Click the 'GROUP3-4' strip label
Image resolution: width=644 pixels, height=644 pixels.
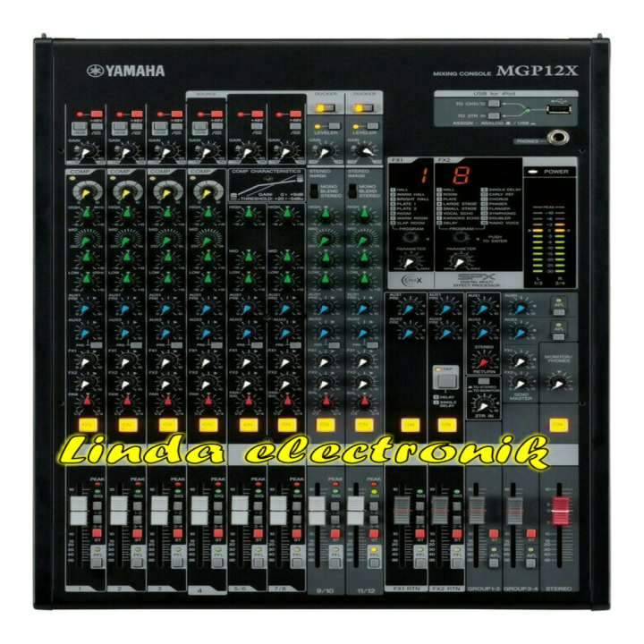(521, 589)
